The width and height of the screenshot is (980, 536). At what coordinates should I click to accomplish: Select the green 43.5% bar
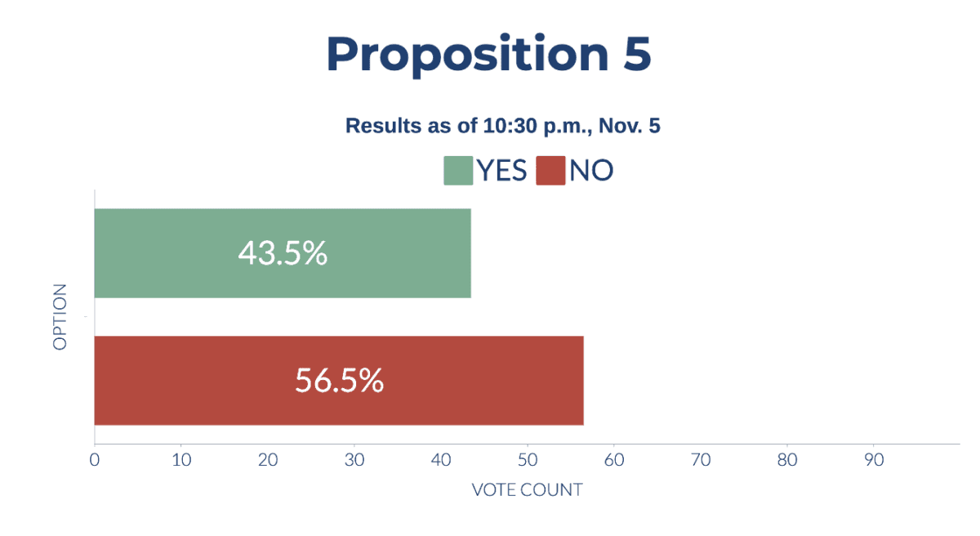(x=283, y=253)
